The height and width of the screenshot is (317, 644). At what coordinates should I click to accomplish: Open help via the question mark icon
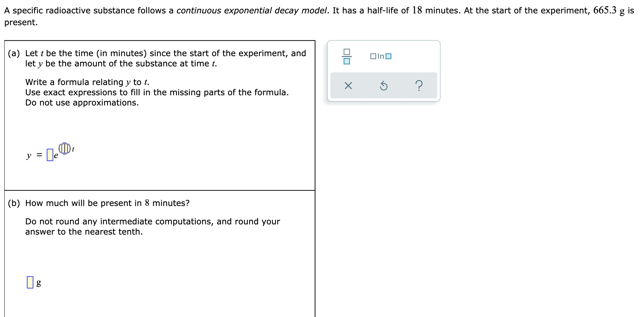point(419,86)
